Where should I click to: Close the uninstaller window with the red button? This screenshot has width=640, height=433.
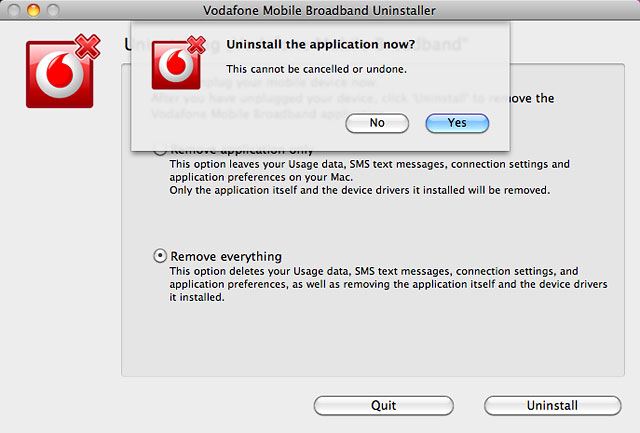pyautogui.click(x=12, y=9)
